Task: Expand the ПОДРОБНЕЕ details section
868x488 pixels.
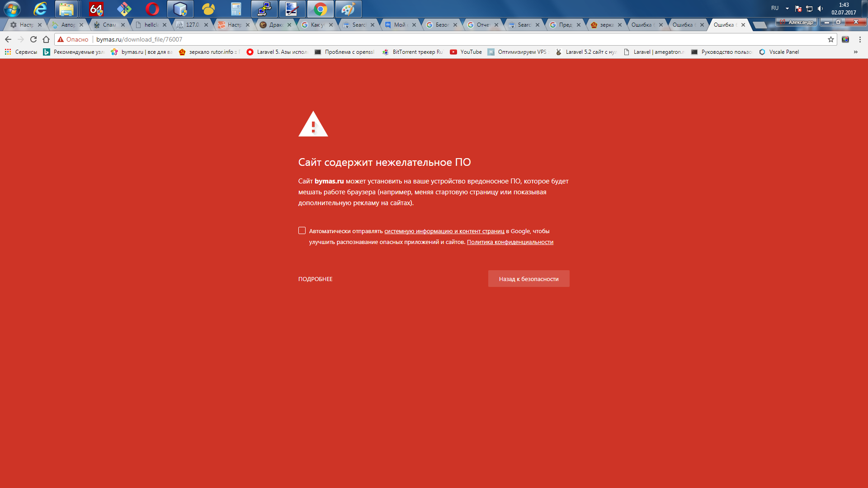Action: pyautogui.click(x=315, y=279)
